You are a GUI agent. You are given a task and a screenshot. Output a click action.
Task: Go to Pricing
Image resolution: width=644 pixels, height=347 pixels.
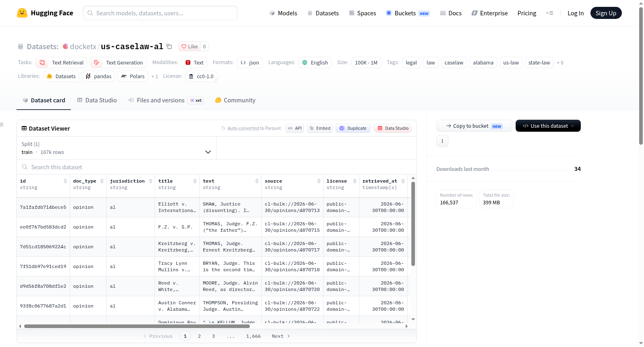tap(527, 13)
